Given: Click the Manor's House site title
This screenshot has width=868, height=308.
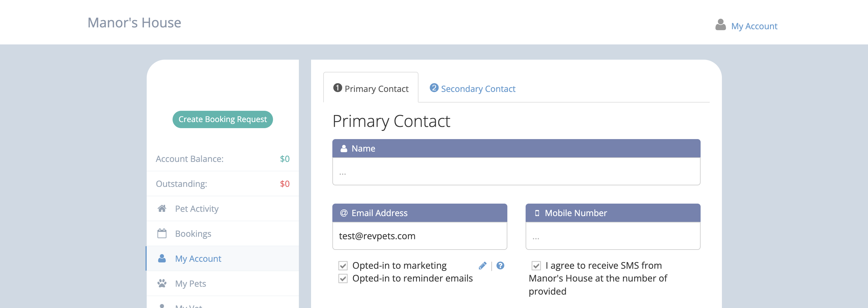Looking at the screenshot, I should (135, 23).
